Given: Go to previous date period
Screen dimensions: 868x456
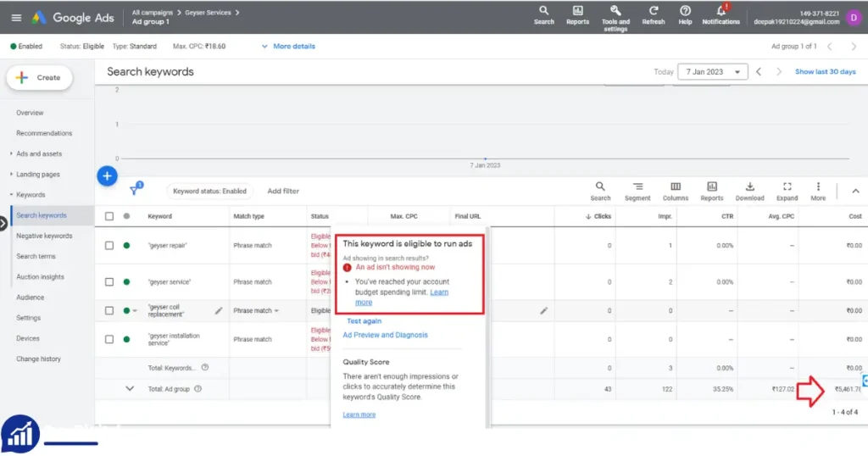Looking at the screenshot, I should pos(759,72).
